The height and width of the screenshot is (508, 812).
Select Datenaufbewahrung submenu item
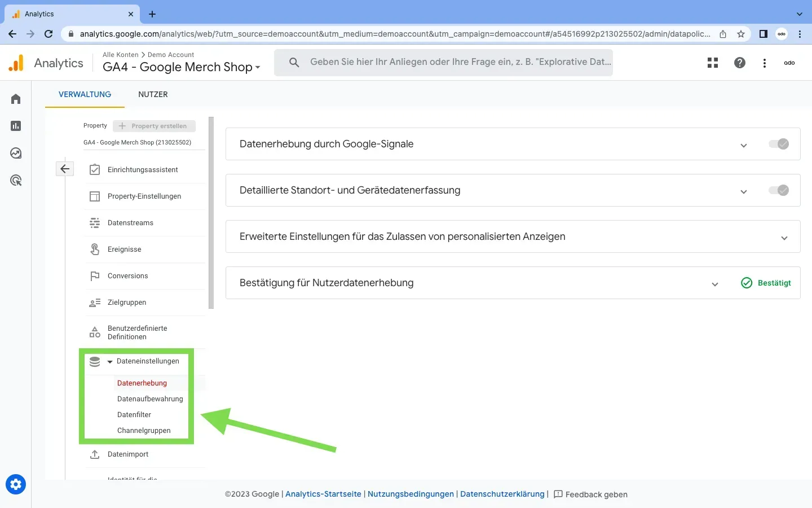click(150, 398)
